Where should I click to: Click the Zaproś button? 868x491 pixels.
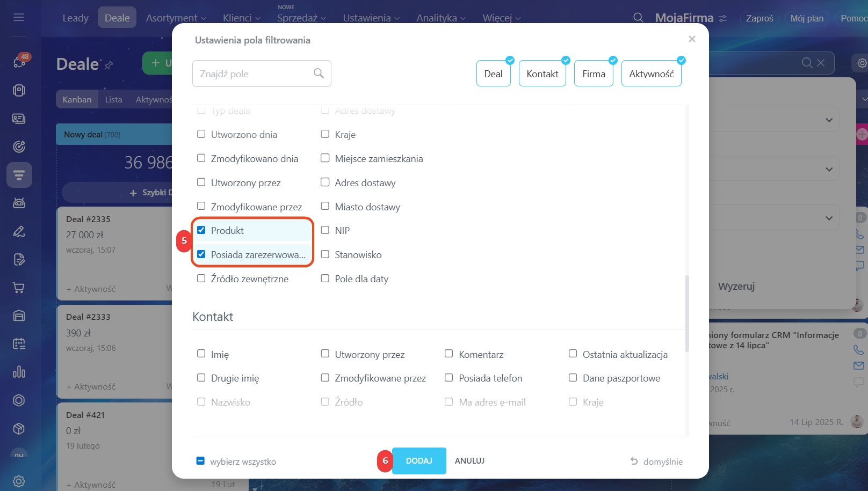point(759,18)
